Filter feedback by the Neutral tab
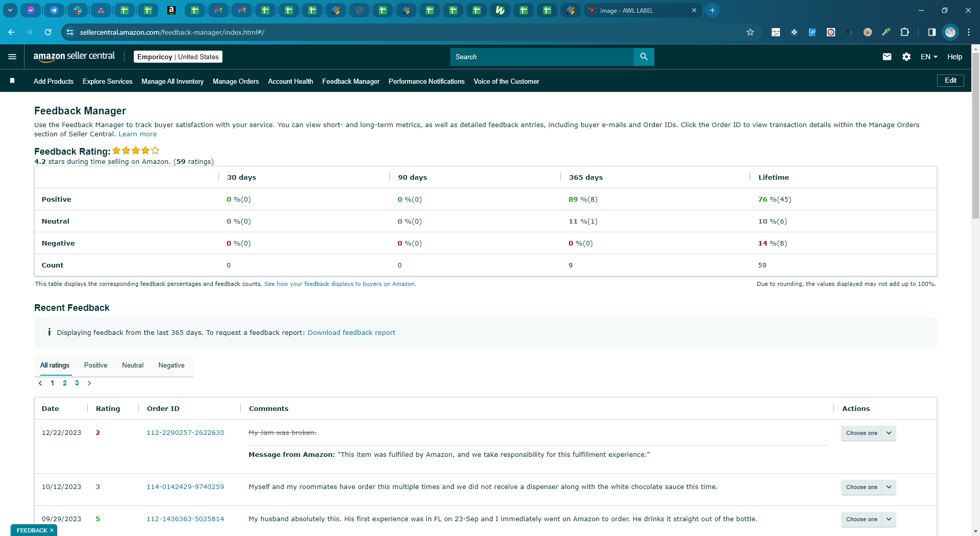 click(x=133, y=366)
